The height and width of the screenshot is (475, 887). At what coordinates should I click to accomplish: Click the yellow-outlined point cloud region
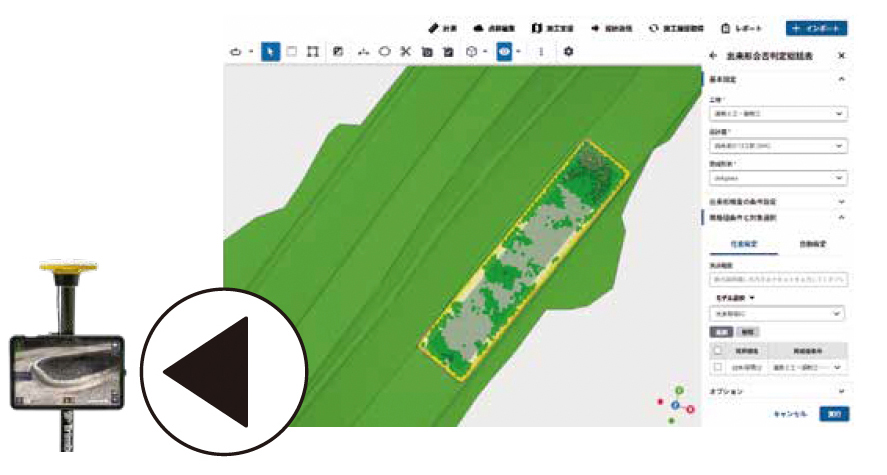click(x=524, y=259)
